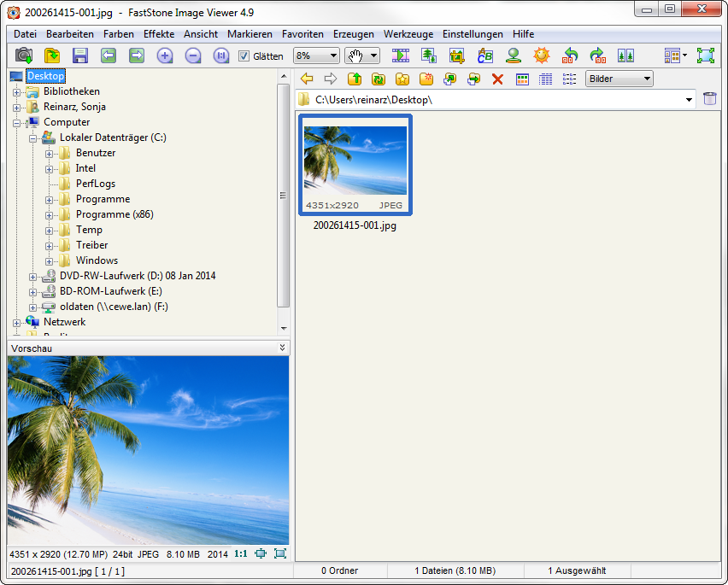Click the next image arrow icon
728x585 pixels.
click(136, 56)
